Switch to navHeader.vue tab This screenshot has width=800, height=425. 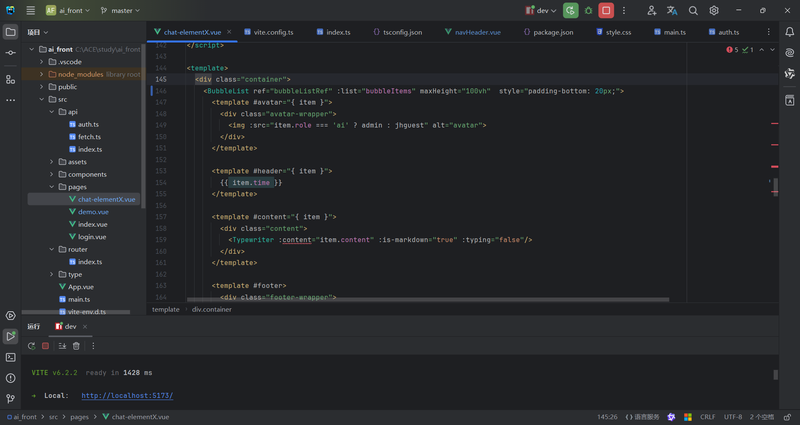pyautogui.click(x=472, y=32)
